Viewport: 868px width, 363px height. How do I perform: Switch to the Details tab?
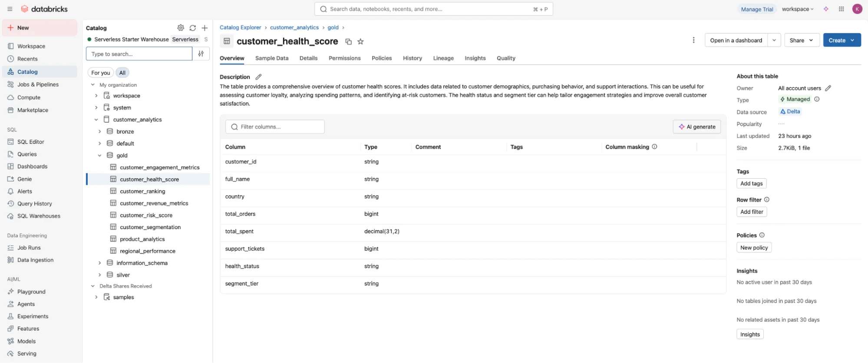(x=308, y=58)
